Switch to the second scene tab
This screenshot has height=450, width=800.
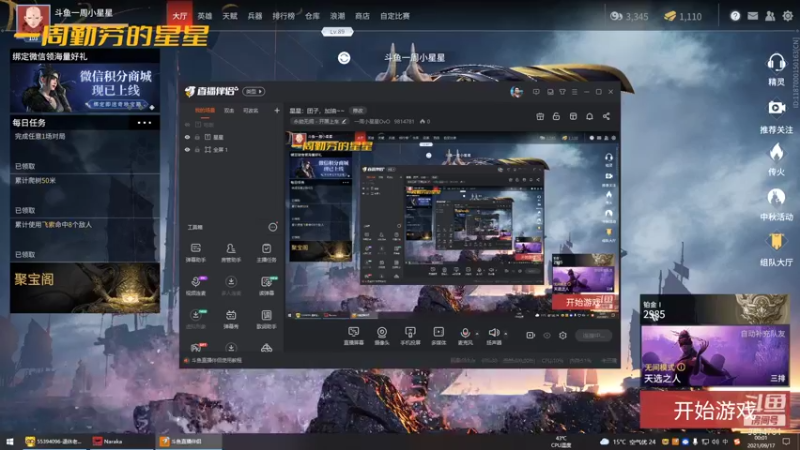(229, 110)
